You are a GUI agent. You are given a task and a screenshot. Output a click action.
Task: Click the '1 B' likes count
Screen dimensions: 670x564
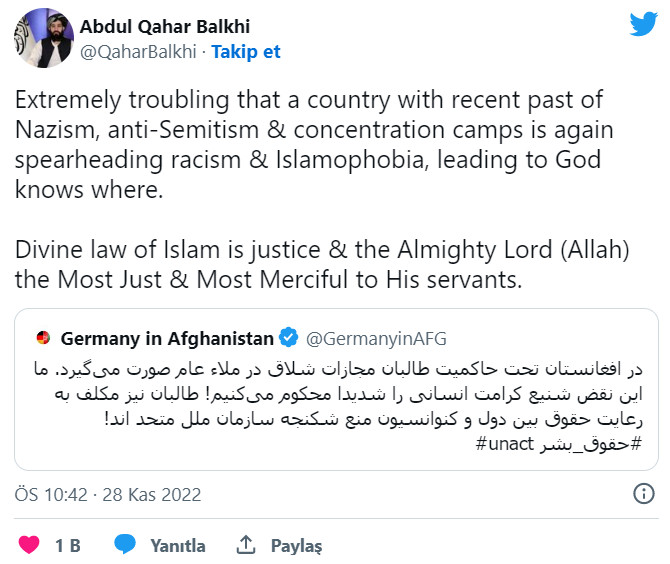67,545
